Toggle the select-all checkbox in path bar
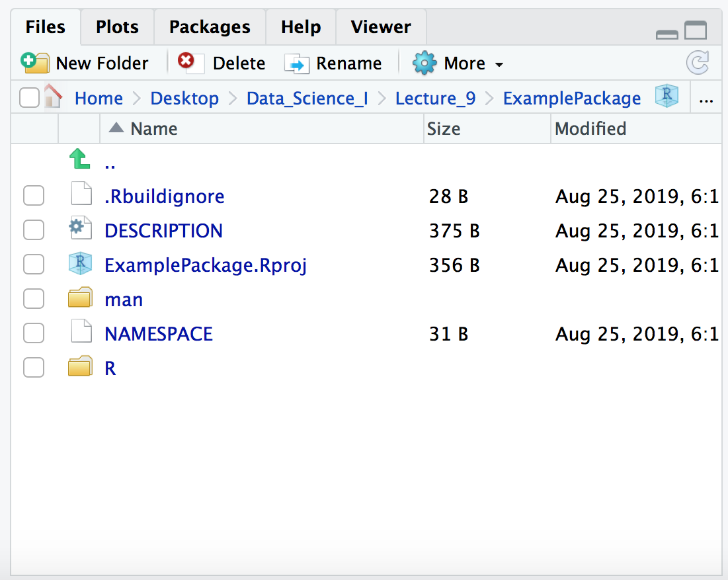The width and height of the screenshot is (728, 580). [x=29, y=98]
